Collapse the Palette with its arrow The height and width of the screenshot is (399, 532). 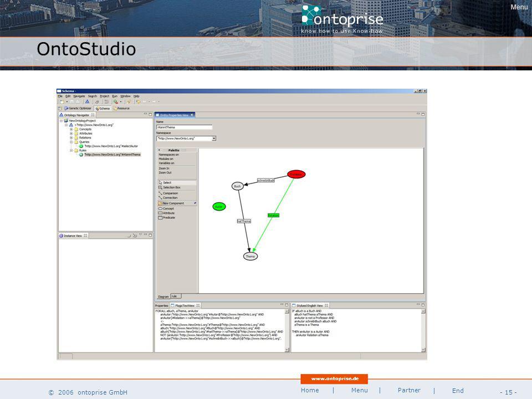pyautogui.click(x=159, y=150)
